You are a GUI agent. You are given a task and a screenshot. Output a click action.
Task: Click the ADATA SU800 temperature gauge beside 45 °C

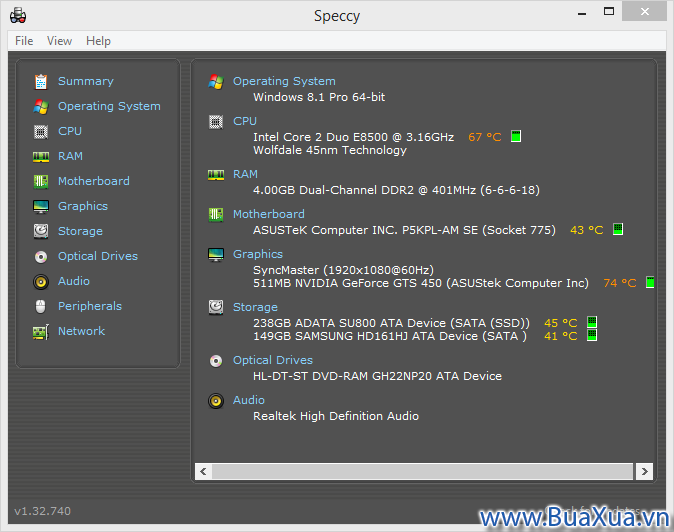click(x=592, y=322)
